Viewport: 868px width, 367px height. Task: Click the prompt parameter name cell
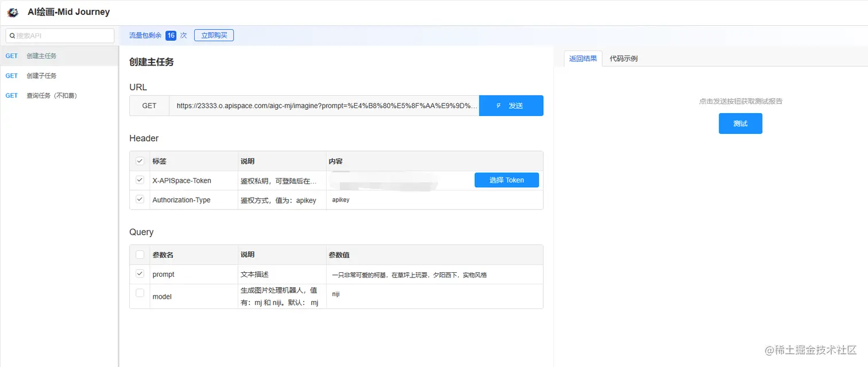point(194,275)
